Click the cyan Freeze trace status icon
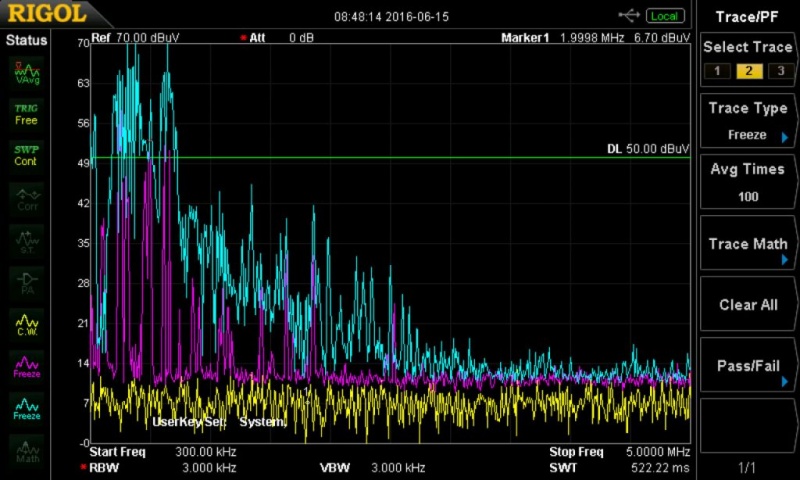 [x=26, y=408]
